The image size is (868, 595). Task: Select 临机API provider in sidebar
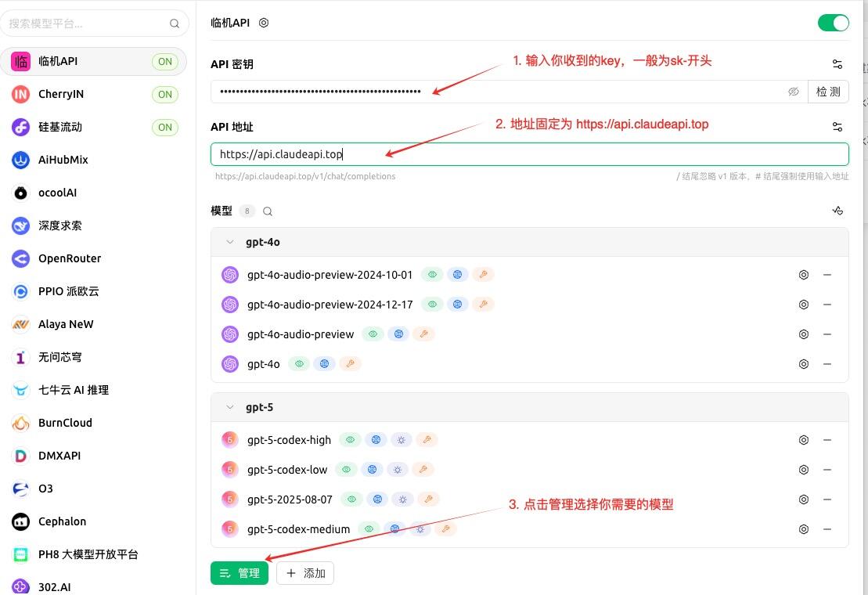(93, 61)
